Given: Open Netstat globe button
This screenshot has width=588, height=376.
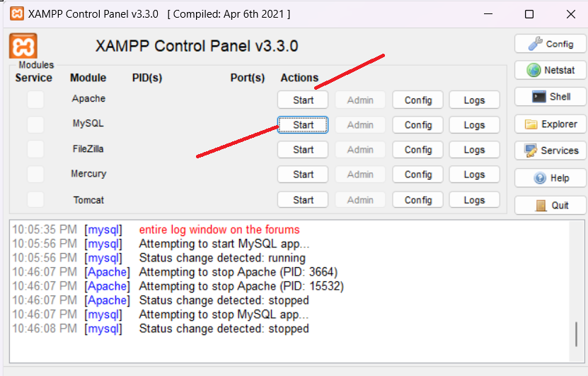Looking at the screenshot, I should (x=550, y=70).
